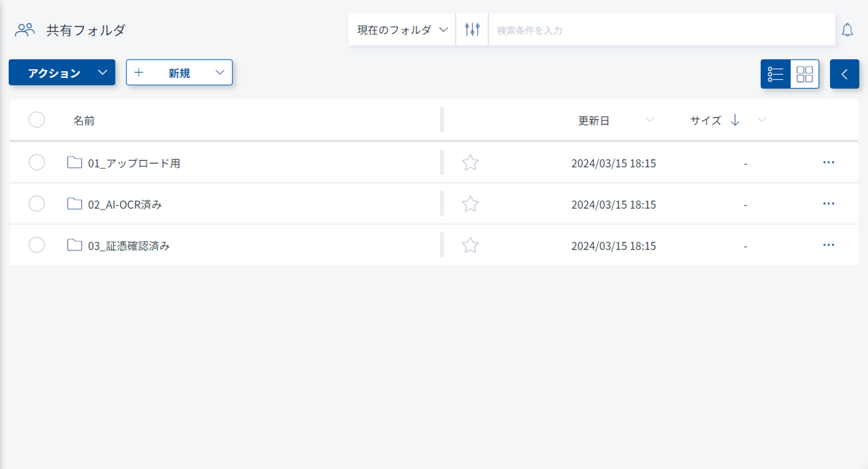Select all items with header checkbox

click(37, 120)
